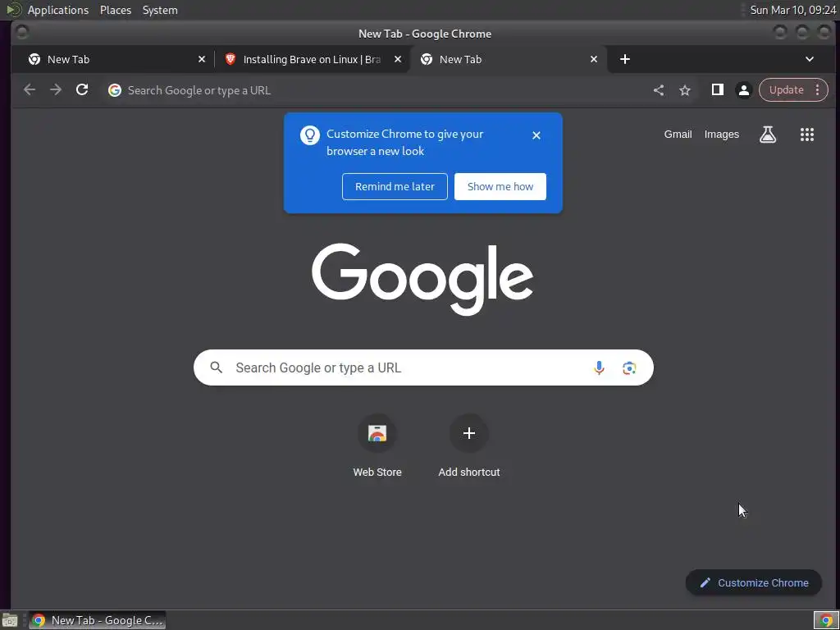The width and height of the screenshot is (840, 630).
Task: Reload the current page
Action: 82,90
